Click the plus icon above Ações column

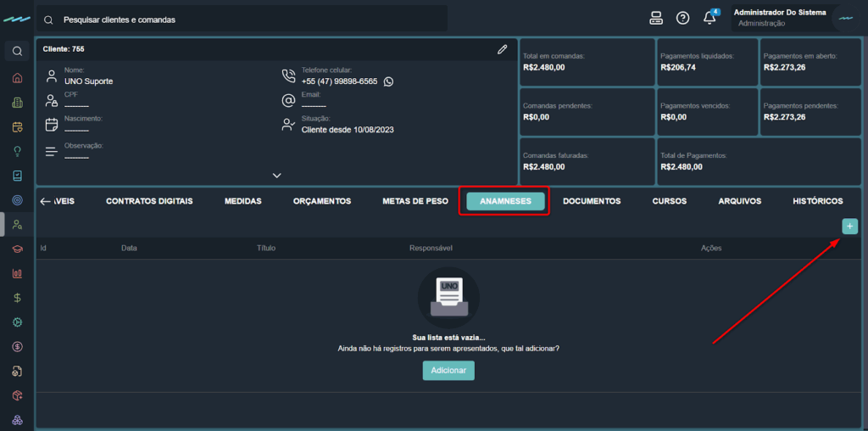[x=849, y=226]
